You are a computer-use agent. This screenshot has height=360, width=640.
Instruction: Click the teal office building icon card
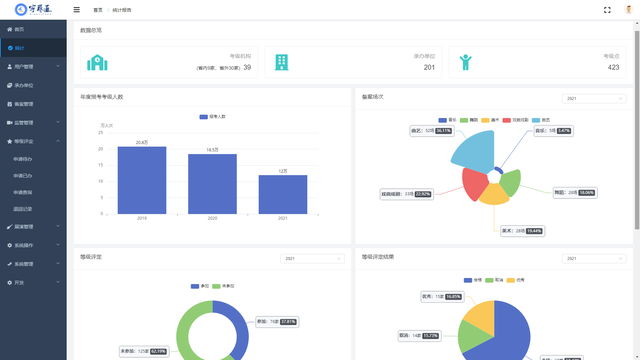(x=281, y=62)
